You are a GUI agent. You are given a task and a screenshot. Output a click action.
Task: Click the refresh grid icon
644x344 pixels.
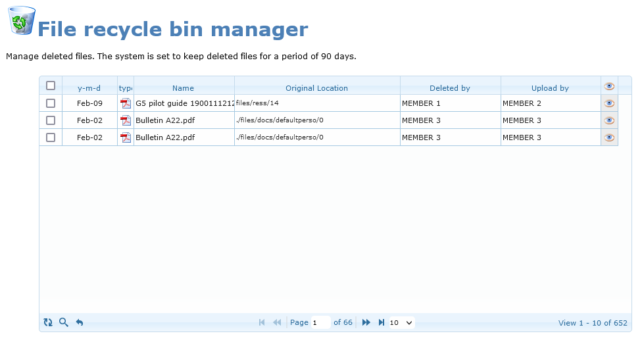pos(48,322)
